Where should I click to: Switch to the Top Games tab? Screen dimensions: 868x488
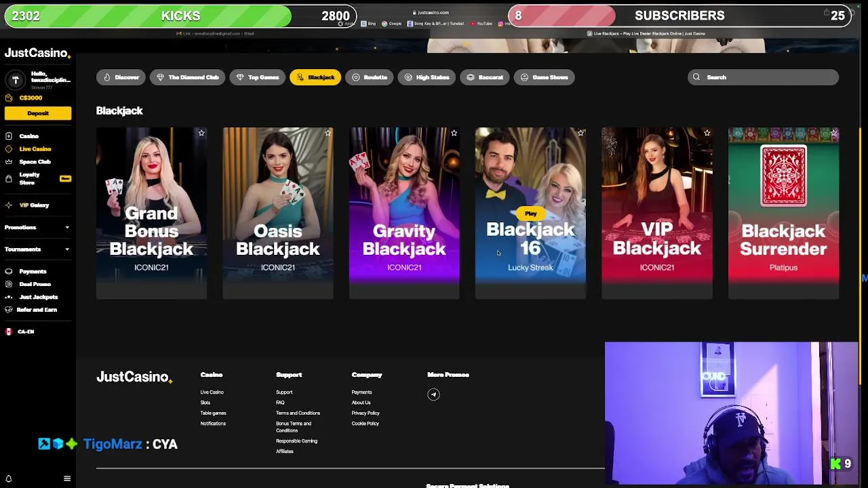pyautogui.click(x=257, y=77)
